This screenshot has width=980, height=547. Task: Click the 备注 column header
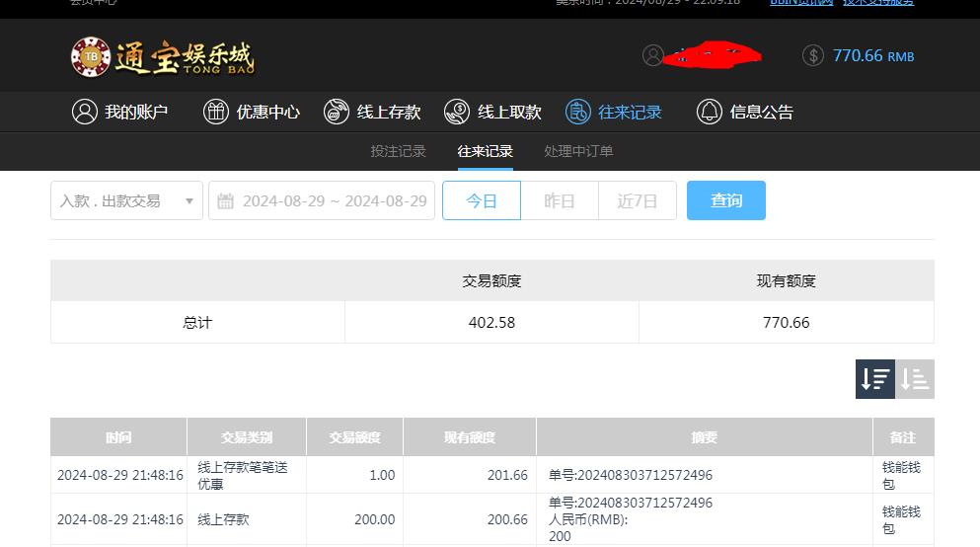tap(903, 437)
